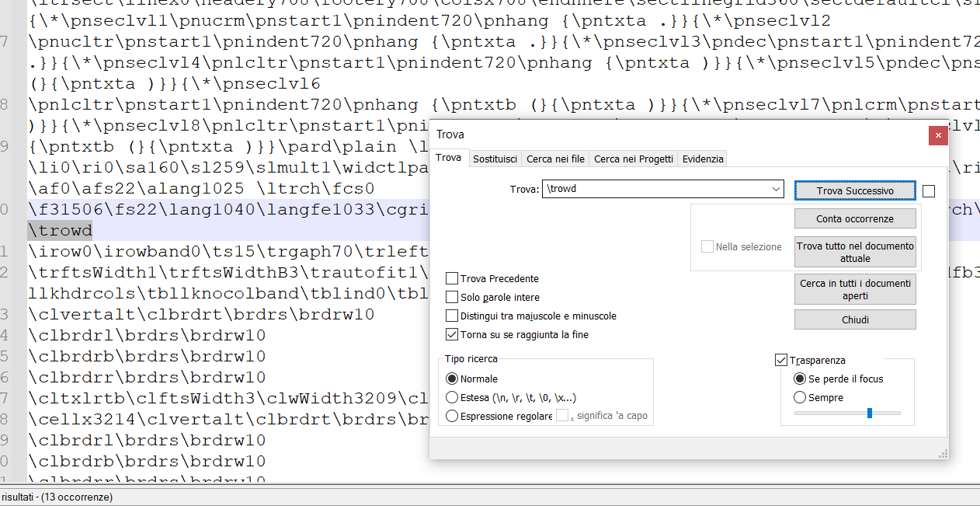
Task: Choose the Sempre transparency option
Action: tap(800, 397)
